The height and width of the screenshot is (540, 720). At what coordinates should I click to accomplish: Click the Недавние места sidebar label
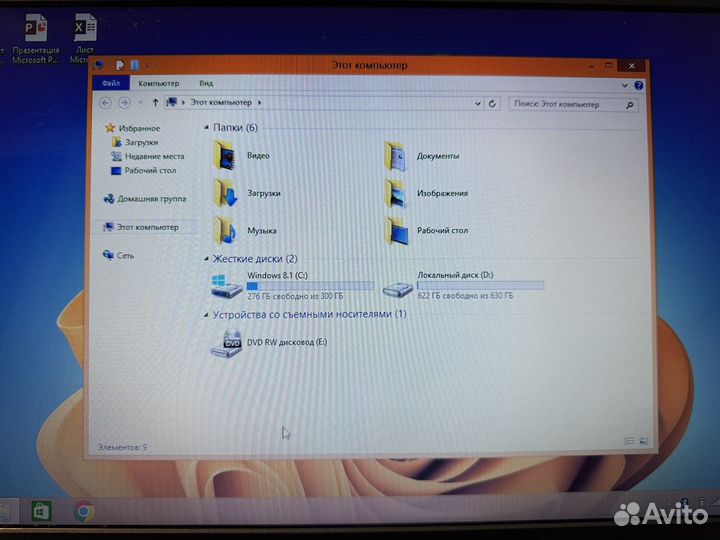[x=155, y=156]
